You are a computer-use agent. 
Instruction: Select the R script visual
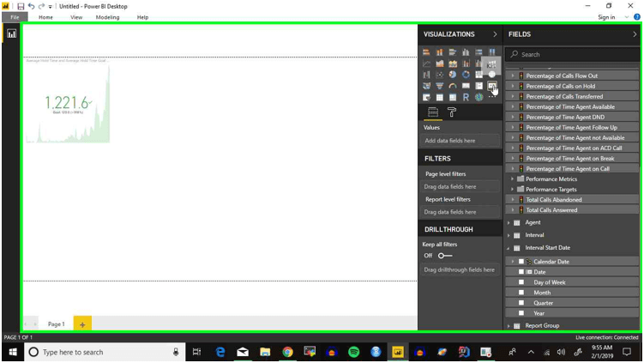point(466,97)
